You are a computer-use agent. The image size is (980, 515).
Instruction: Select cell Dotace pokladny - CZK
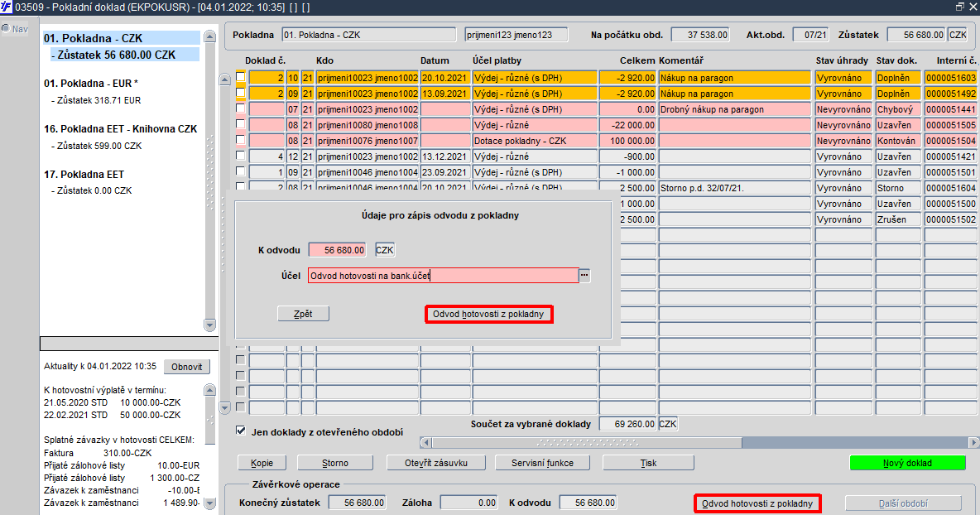(x=535, y=141)
